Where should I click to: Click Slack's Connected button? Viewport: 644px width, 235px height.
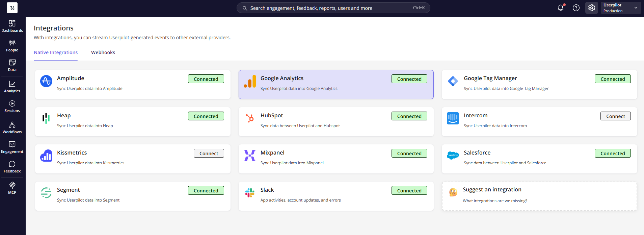tap(409, 190)
